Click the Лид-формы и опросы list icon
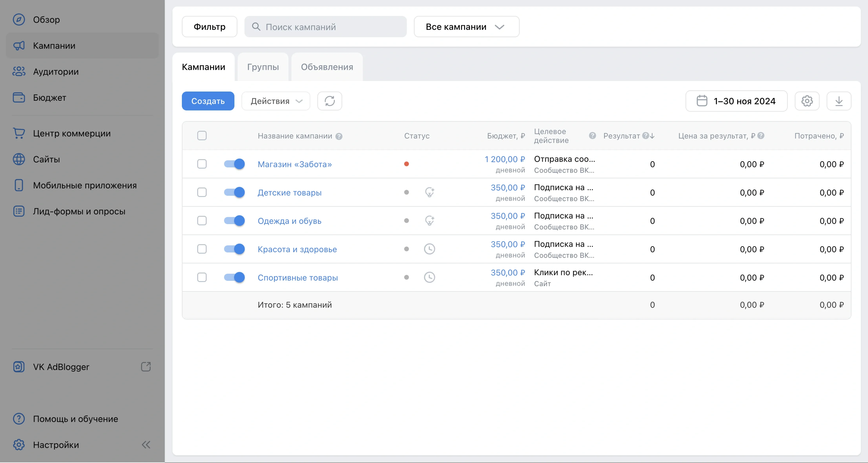 coord(19,211)
